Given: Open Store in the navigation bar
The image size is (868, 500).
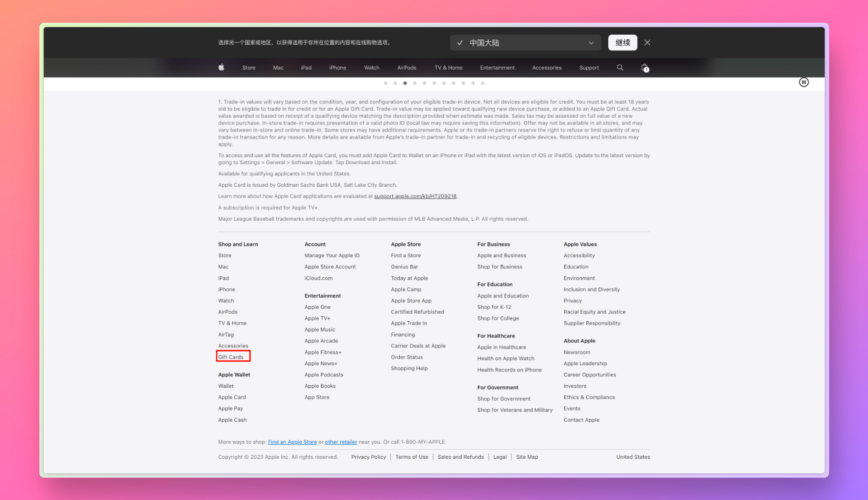Looking at the screenshot, I should [249, 68].
